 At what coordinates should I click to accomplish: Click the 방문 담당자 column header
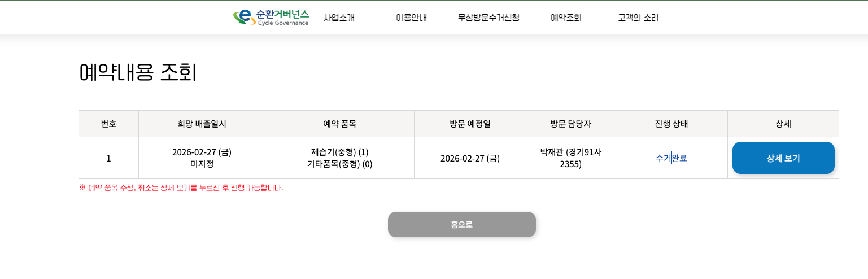coord(570,124)
